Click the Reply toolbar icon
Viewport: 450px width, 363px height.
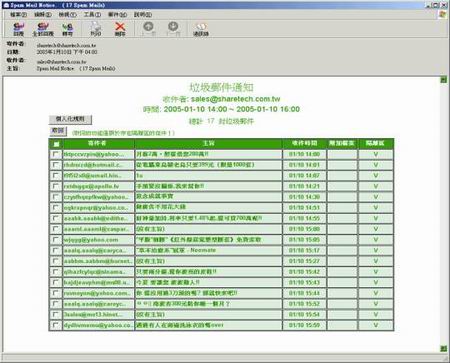[x=18, y=29]
